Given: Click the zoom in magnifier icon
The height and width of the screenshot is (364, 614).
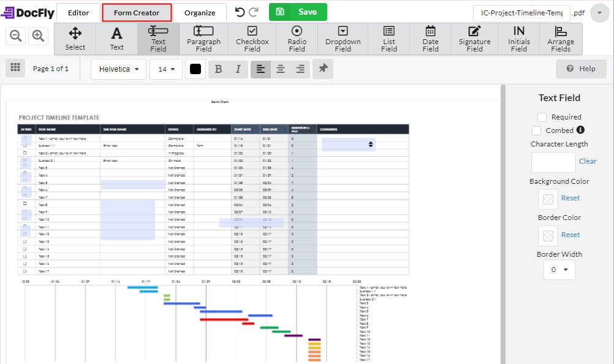Looking at the screenshot, I should (x=38, y=35).
